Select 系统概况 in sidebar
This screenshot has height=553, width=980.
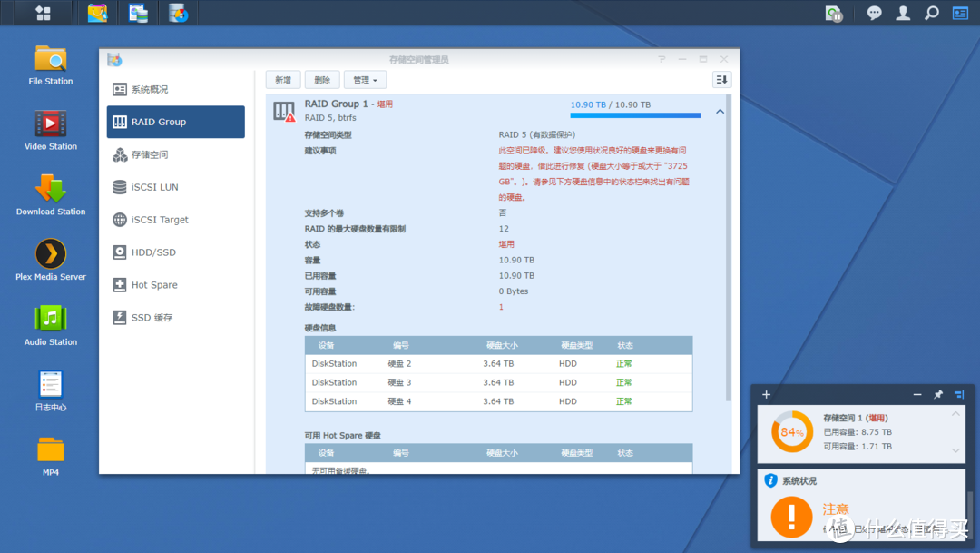click(176, 90)
